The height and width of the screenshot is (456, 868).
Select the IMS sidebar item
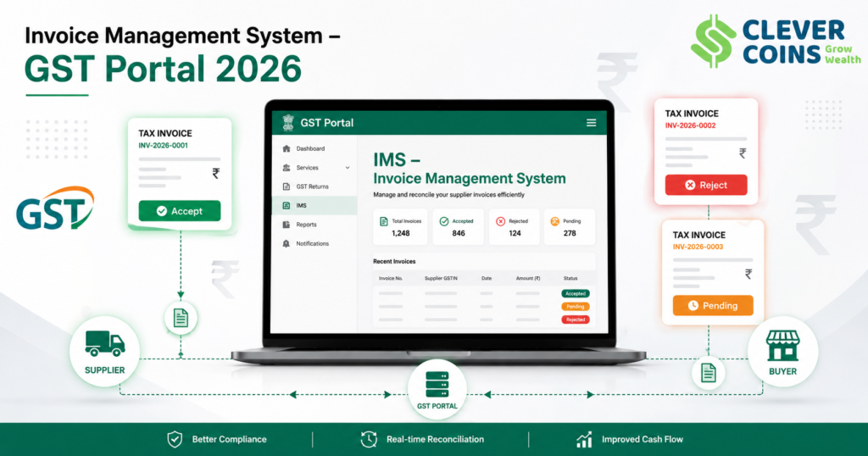315,205
